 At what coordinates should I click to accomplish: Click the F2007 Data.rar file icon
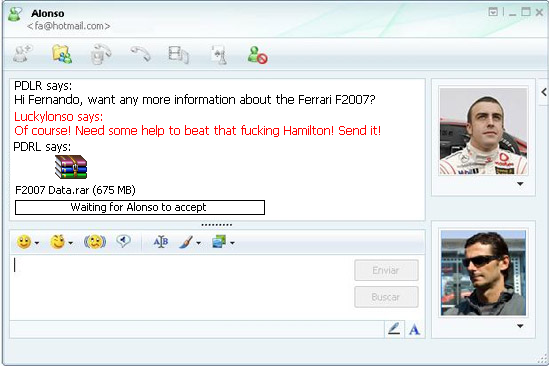point(71,167)
